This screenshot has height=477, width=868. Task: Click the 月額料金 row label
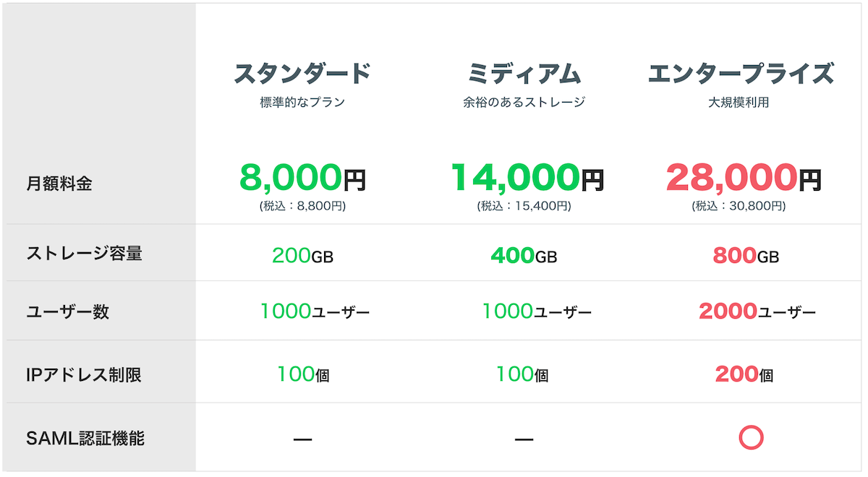[x=59, y=184]
